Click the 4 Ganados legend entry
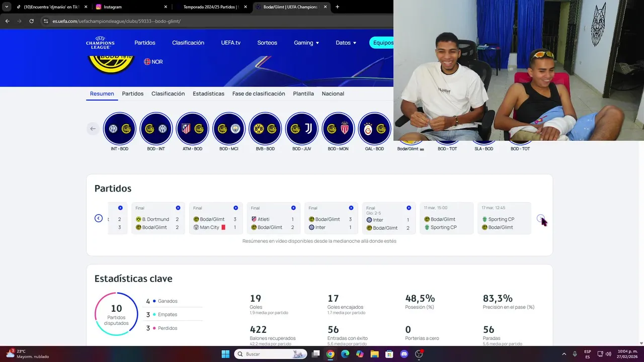The height and width of the screenshot is (362, 644). click(x=162, y=301)
